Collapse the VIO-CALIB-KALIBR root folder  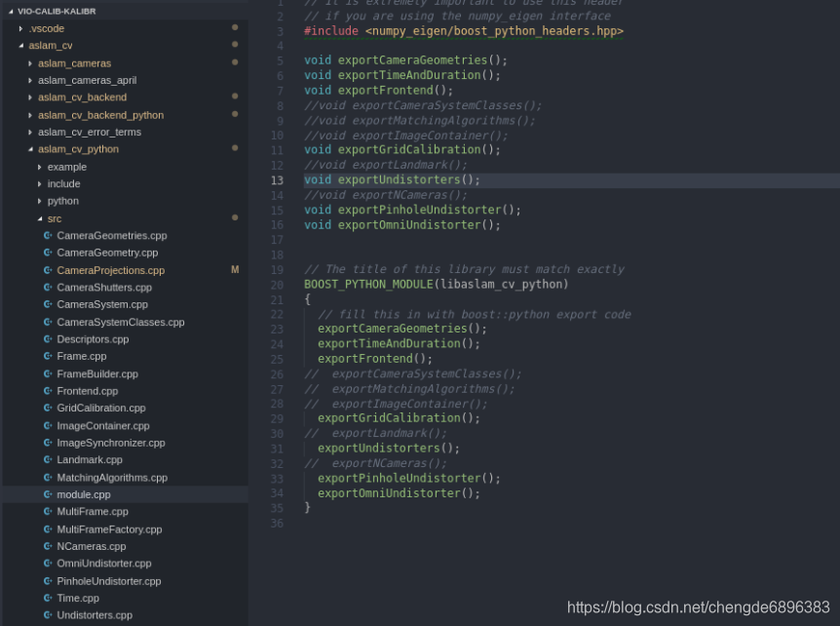11,12
